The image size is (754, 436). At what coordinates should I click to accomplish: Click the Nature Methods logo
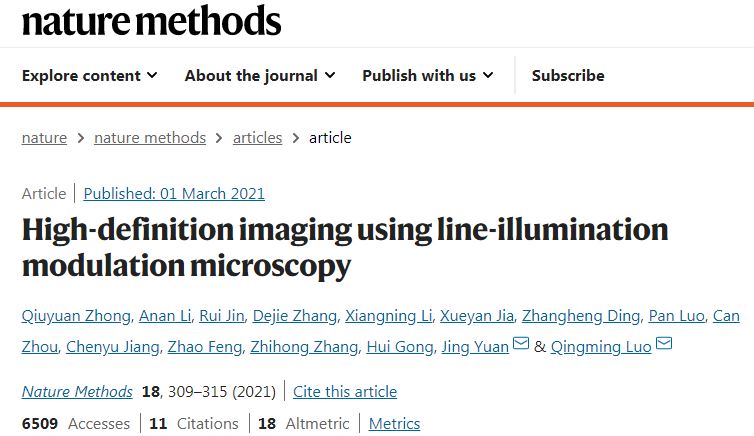click(x=152, y=21)
